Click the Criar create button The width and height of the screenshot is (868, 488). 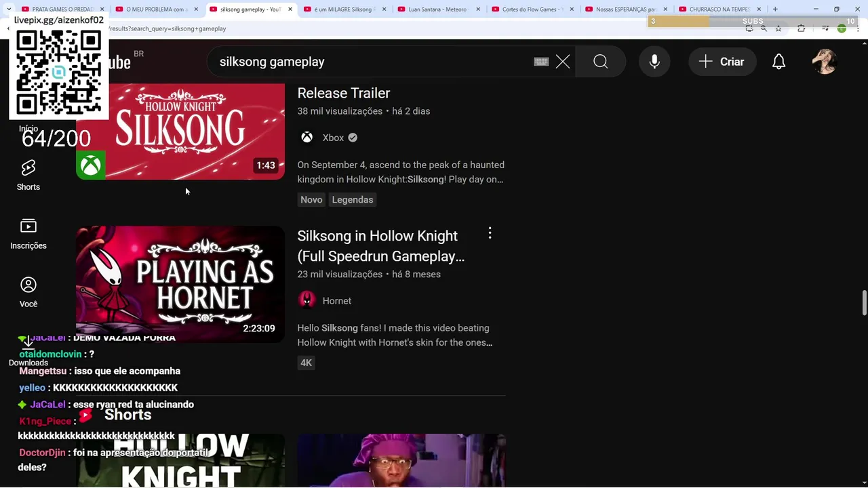(722, 62)
